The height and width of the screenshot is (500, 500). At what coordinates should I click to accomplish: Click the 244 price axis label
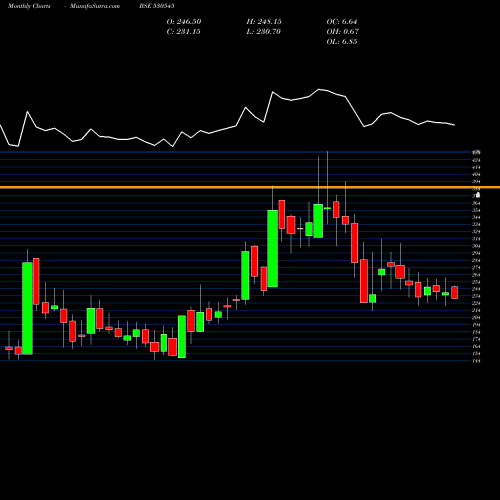tap(476, 289)
